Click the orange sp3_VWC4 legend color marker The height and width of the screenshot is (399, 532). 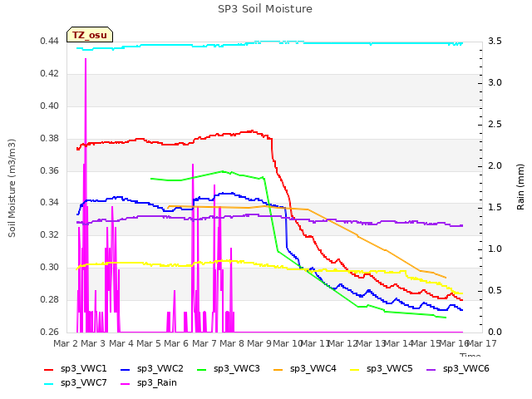[x=278, y=370]
